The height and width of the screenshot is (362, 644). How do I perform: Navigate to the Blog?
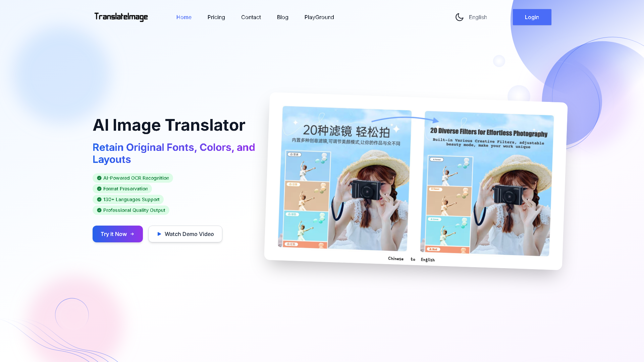click(x=282, y=17)
